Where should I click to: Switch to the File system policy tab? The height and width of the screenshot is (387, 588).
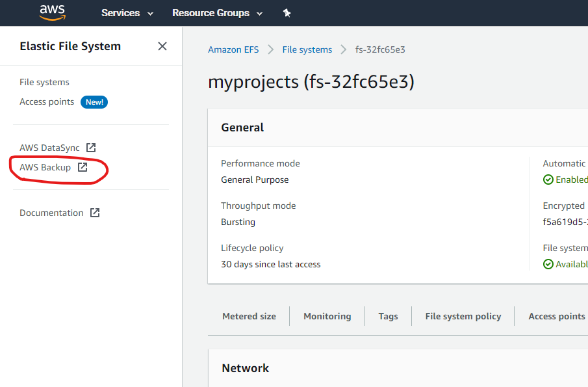pyautogui.click(x=463, y=317)
